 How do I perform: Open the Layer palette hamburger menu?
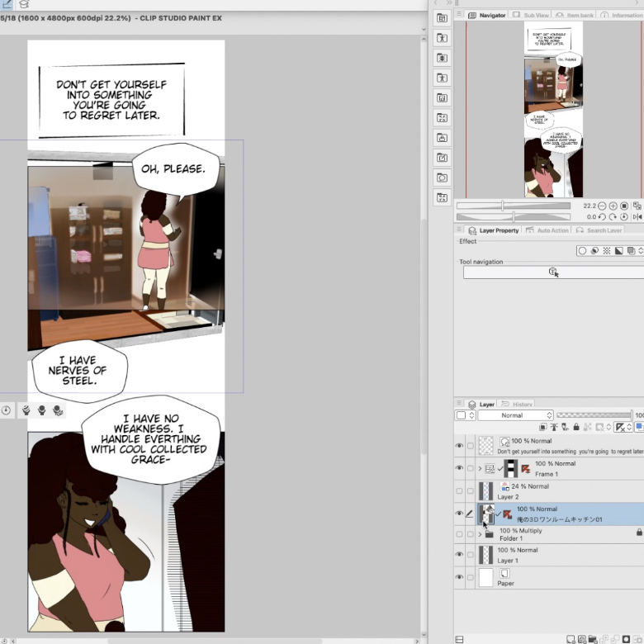tap(459, 403)
